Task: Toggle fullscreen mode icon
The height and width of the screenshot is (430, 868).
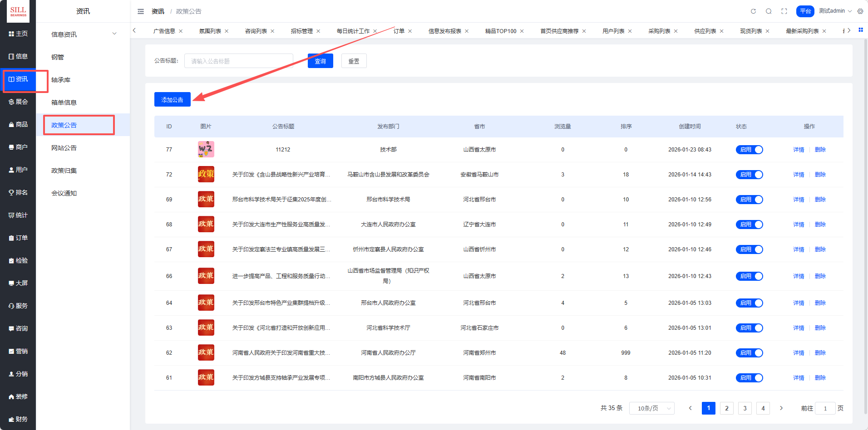Action: tap(784, 11)
